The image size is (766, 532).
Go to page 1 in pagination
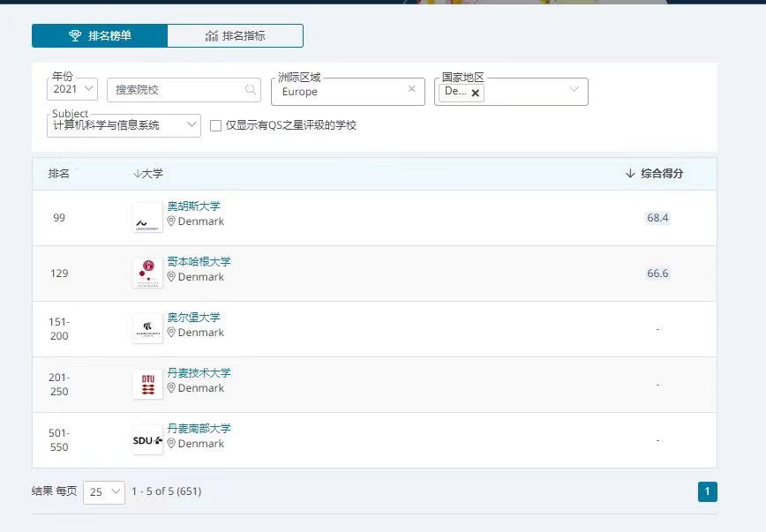tap(707, 491)
